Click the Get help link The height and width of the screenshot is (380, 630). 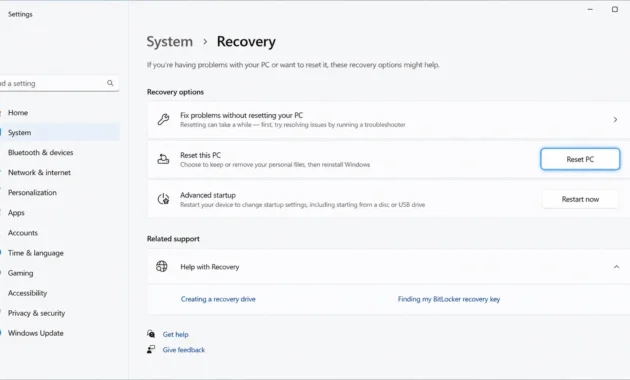point(176,334)
